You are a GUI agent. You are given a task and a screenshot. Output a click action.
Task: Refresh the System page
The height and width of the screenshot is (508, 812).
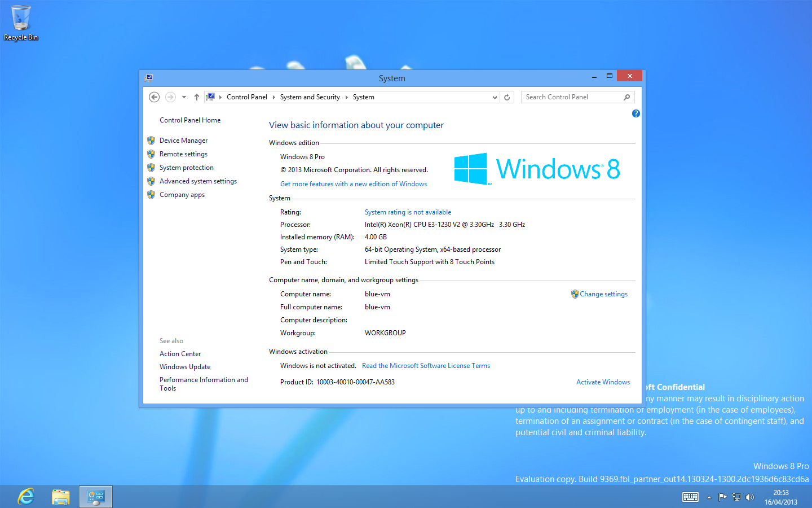coord(507,97)
